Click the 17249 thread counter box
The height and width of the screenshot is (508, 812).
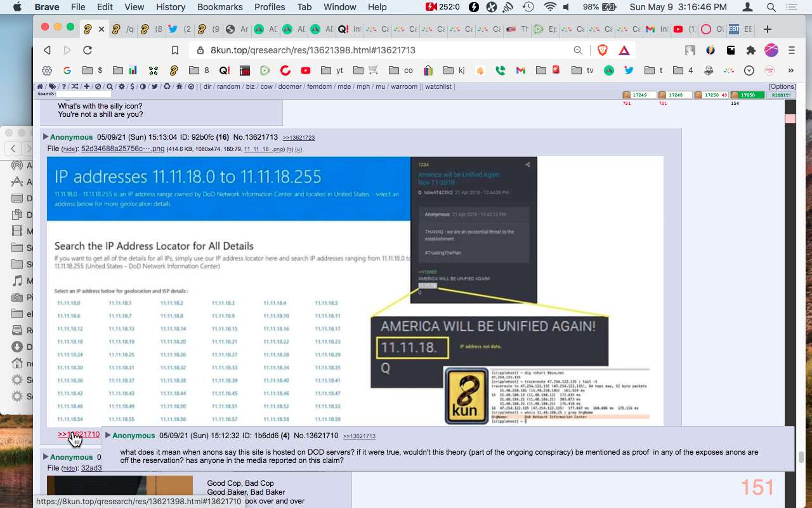coord(639,95)
